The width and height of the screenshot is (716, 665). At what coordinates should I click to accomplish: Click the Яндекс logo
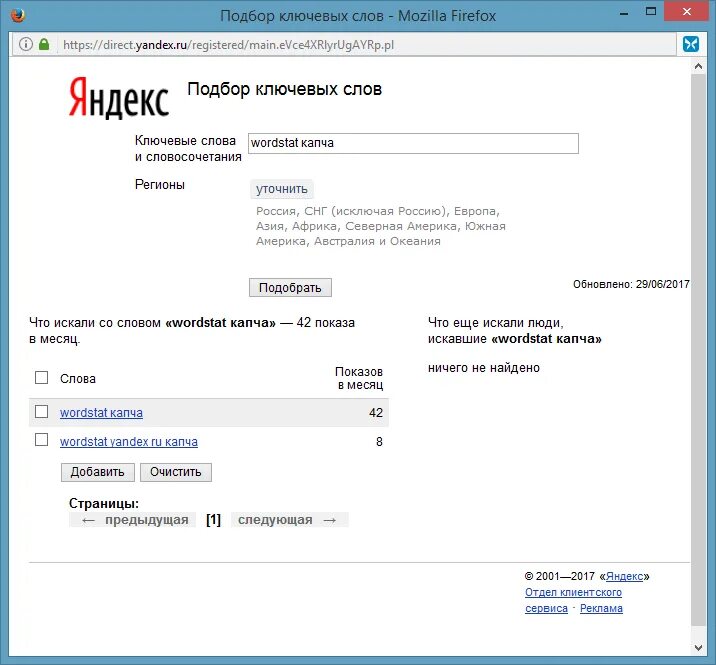coord(119,98)
